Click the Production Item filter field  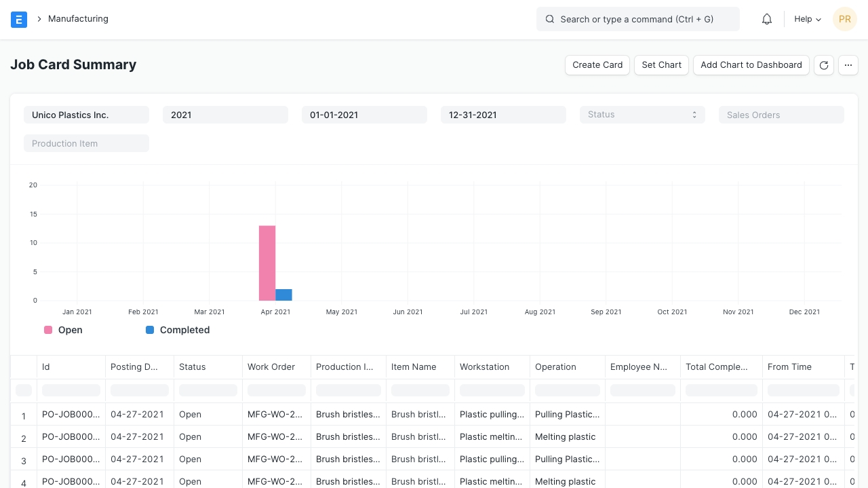coord(86,143)
